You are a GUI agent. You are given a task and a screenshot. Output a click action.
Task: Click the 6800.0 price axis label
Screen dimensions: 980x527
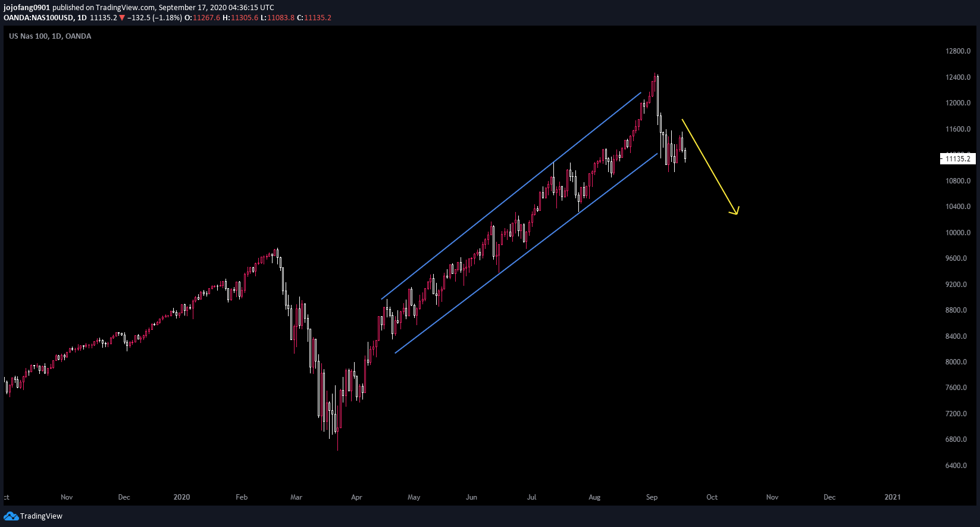click(956, 439)
